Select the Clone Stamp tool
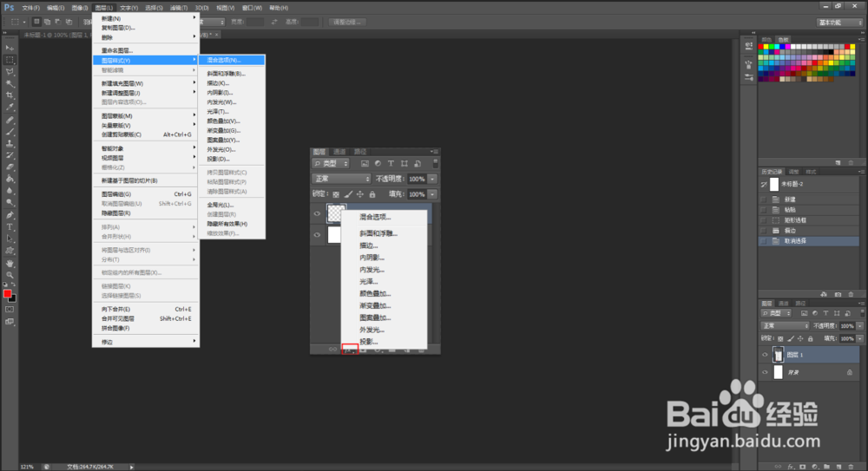The width and height of the screenshot is (868, 471). point(10,143)
